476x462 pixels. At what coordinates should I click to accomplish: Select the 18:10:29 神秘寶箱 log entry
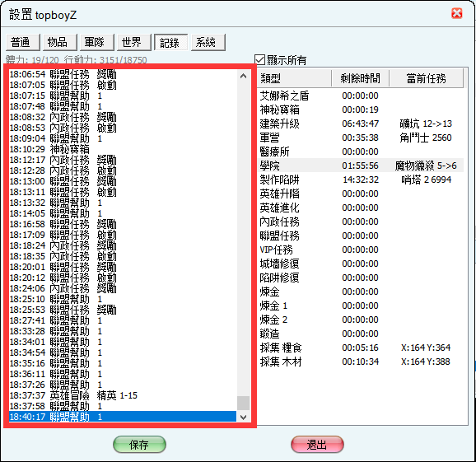123,149
